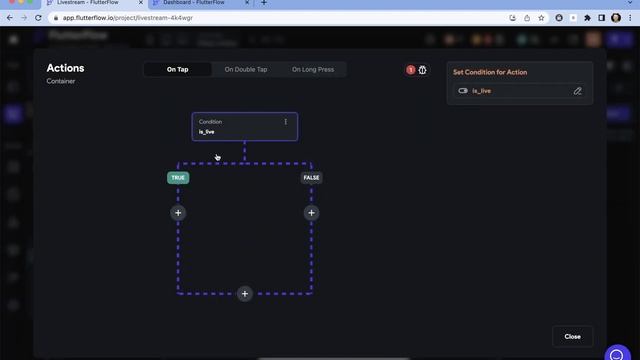This screenshot has width=640, height=360.
Task: Bookmark this page with the star icon
Action: tap(541, 18)
